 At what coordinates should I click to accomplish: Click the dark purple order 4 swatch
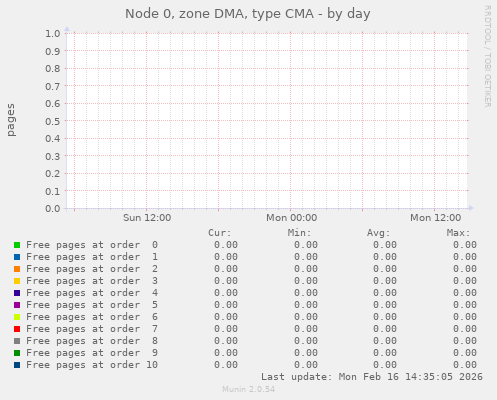(17, 293)
